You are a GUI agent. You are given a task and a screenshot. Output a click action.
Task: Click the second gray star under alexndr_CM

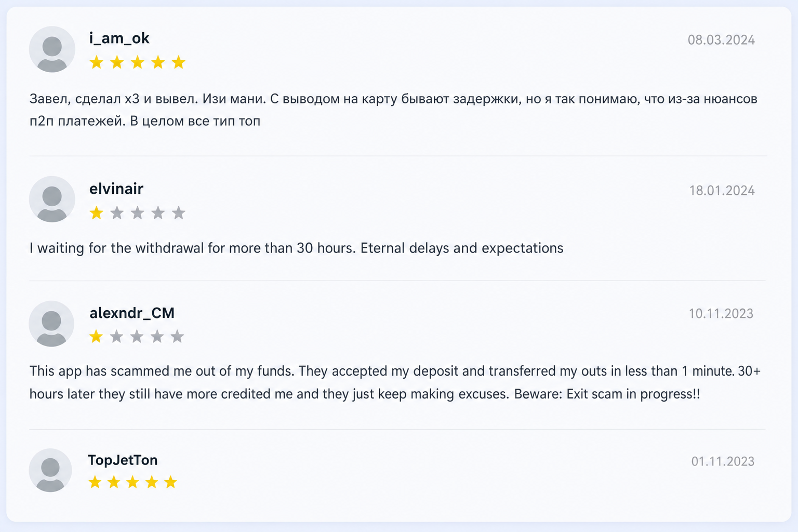pos(137,337)
